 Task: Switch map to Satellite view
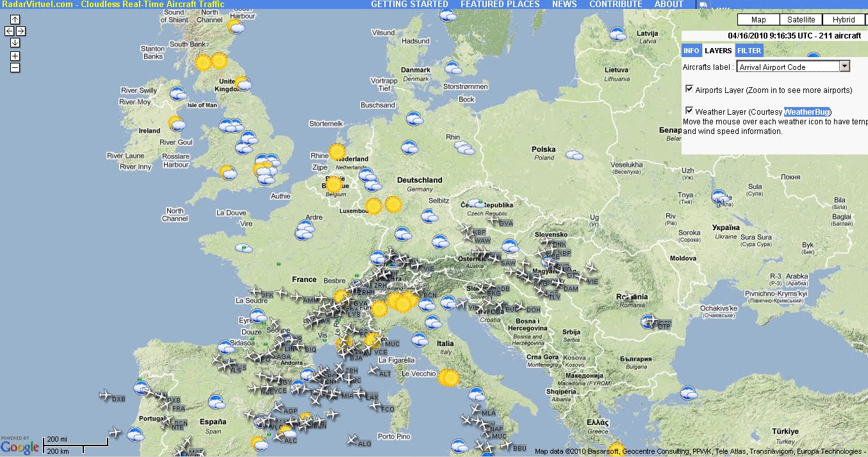(801, 19)
